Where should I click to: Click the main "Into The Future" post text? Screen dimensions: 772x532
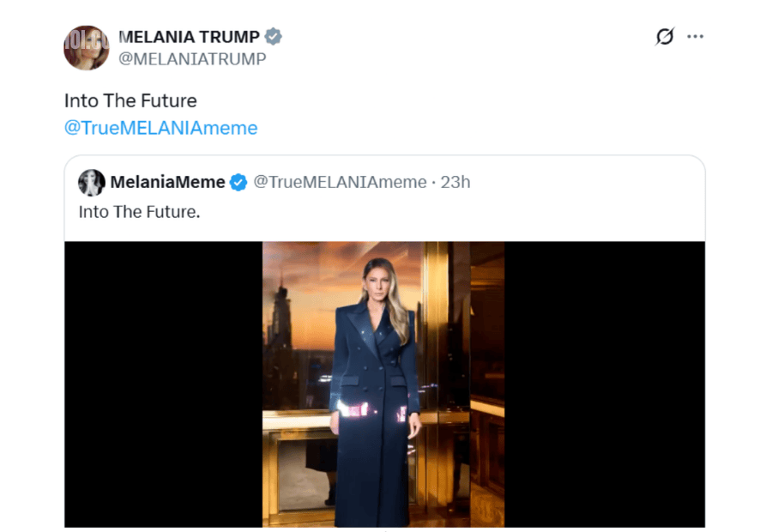tap(130, 100)
